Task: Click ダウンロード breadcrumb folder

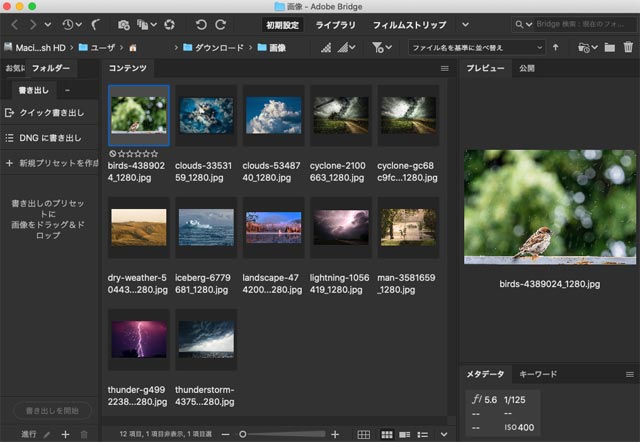Action: click(x=213, y=48)
